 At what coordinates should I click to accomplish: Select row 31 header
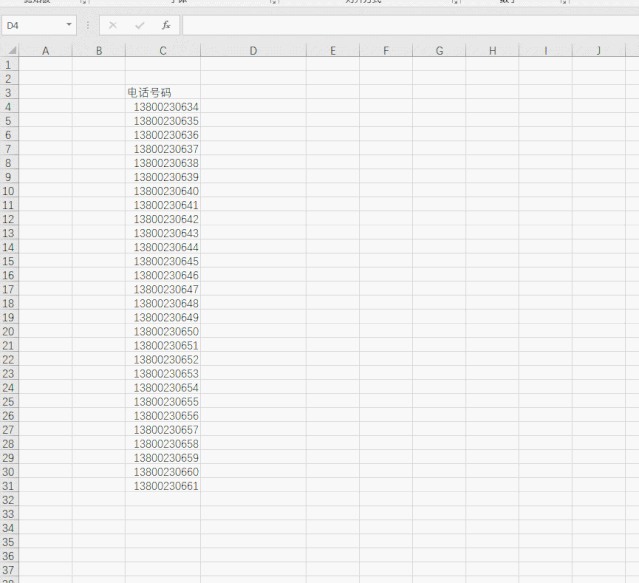(9, 485)
